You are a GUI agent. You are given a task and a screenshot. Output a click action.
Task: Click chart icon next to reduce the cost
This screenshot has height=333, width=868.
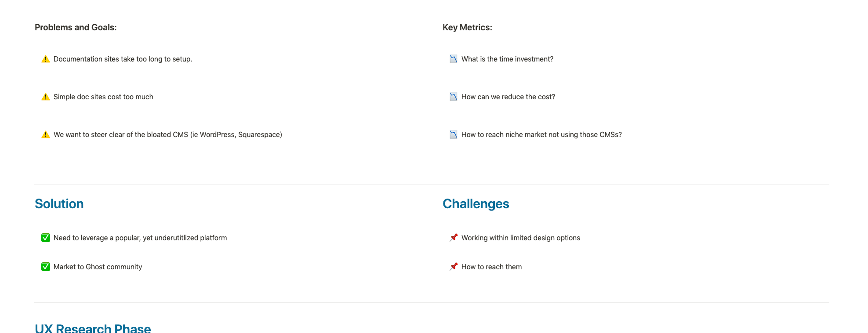(x=453, y=97)
